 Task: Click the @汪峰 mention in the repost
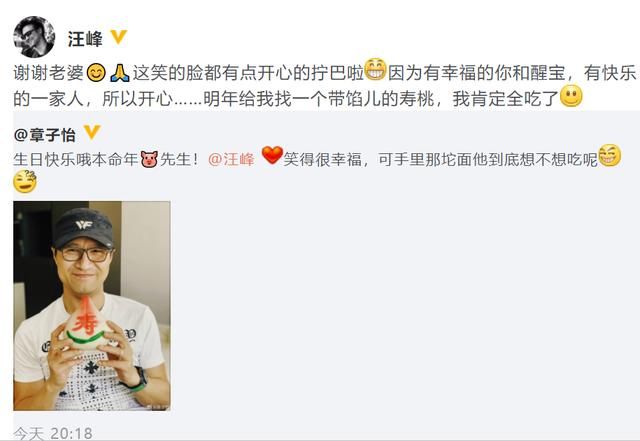tap(231, 159)
